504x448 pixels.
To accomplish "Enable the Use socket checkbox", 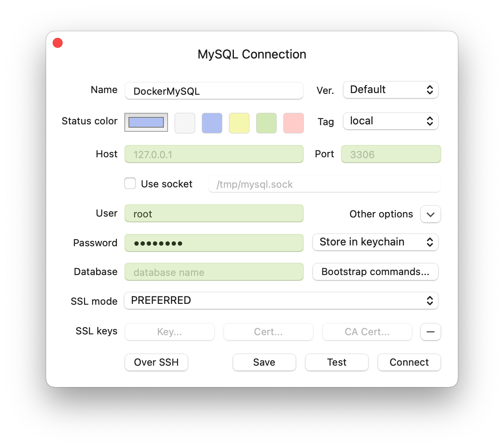I will 130,183.
